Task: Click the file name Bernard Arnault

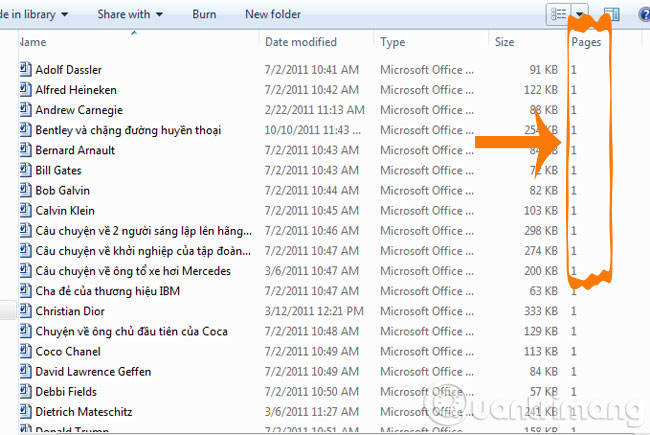Action: [75, 150]
